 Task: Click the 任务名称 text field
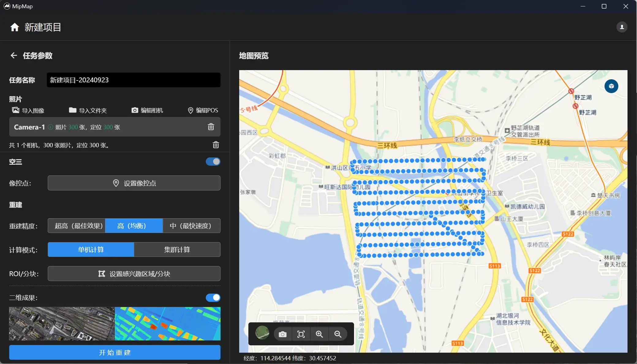[x=134, y=80]
